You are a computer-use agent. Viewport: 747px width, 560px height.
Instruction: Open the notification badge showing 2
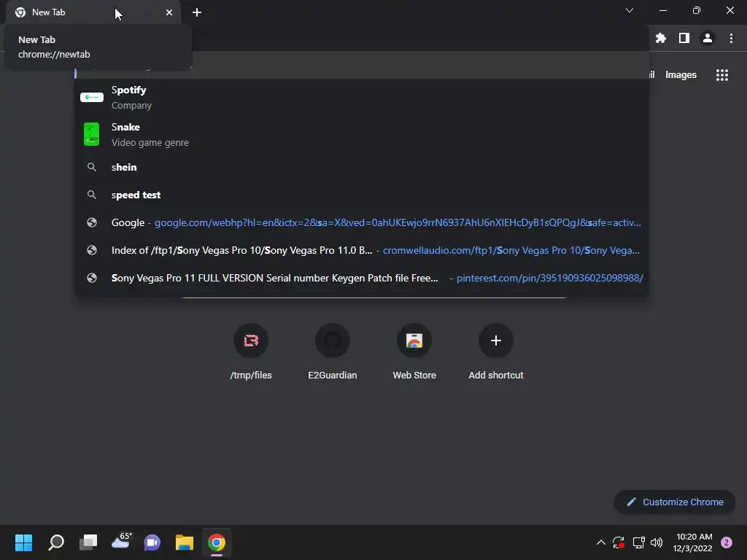click(x=727, y=542)
